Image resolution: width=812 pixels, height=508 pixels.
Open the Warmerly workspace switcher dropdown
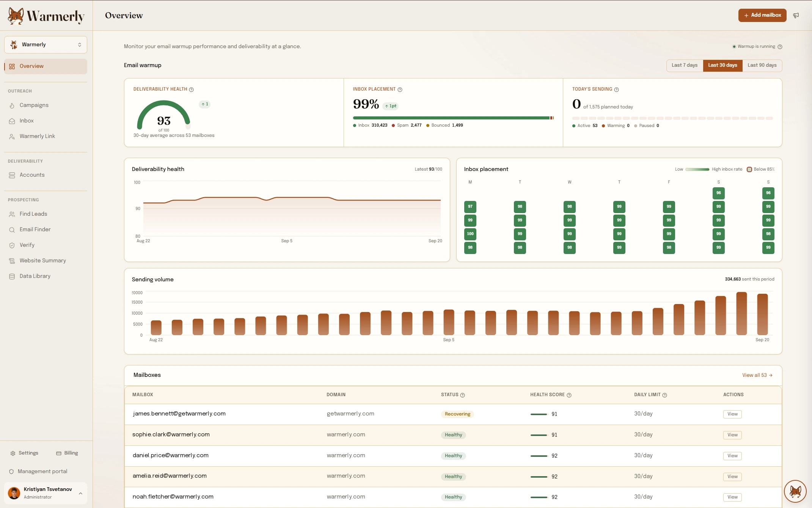[x=46, y=45]
